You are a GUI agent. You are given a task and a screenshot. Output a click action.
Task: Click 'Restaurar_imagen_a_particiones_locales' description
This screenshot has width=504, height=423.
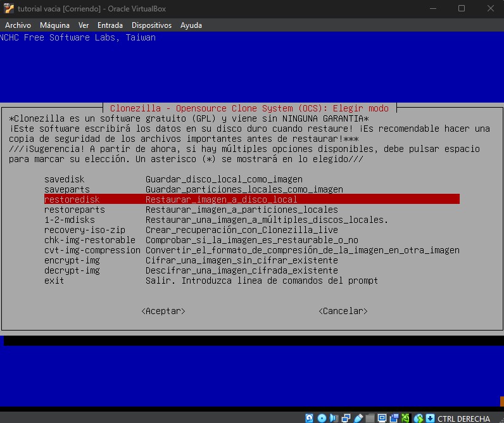click(242, 210)
